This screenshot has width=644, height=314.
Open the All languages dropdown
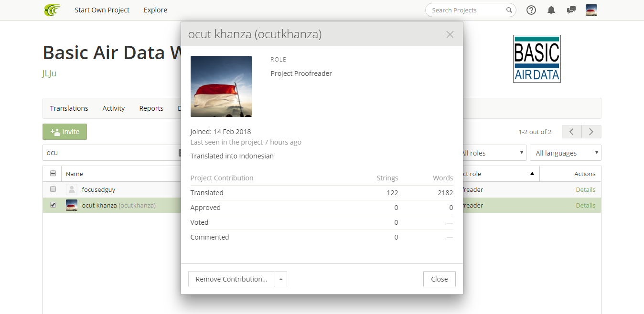[566, 153]
